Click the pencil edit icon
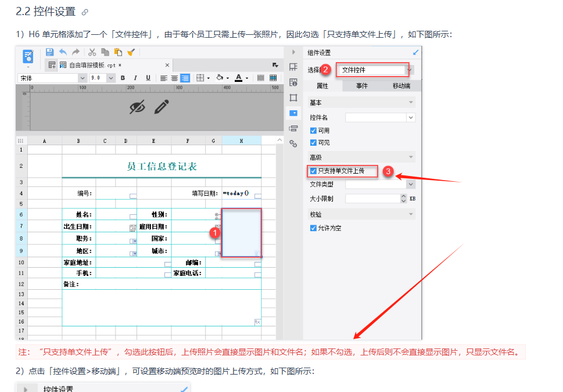This screenshot has height=392, width=563. point(162,107)
